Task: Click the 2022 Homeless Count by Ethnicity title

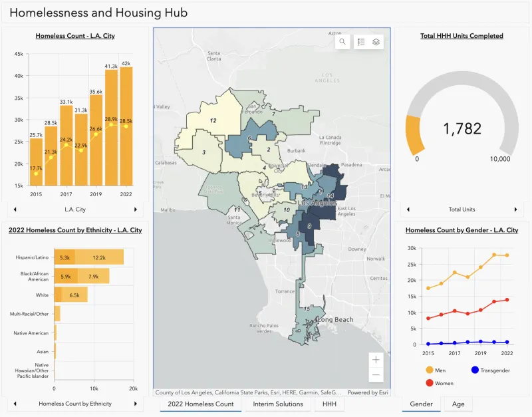Action: point(75,230)
